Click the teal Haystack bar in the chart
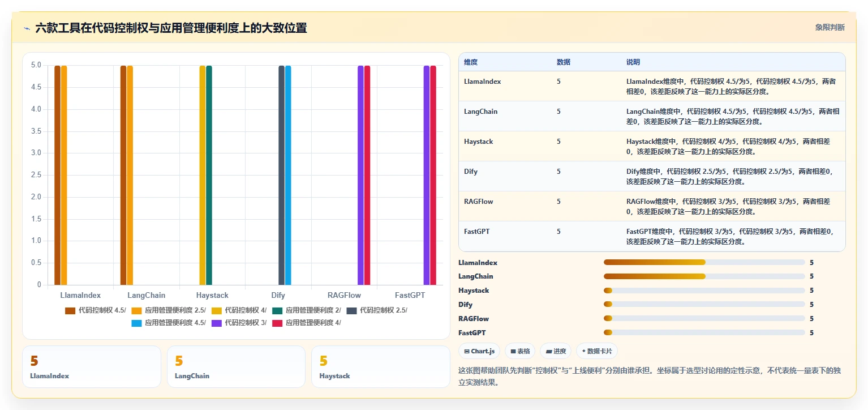868x410 pixels. point(209,175)
